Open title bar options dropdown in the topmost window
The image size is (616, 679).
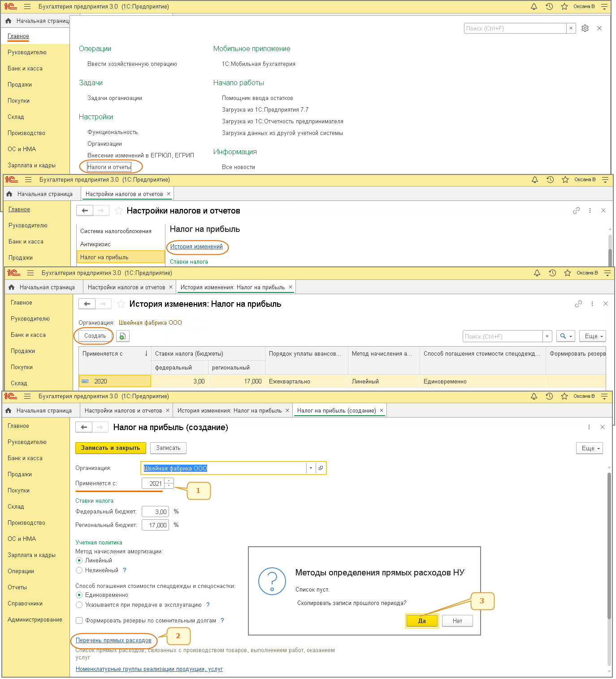(604, 7)
